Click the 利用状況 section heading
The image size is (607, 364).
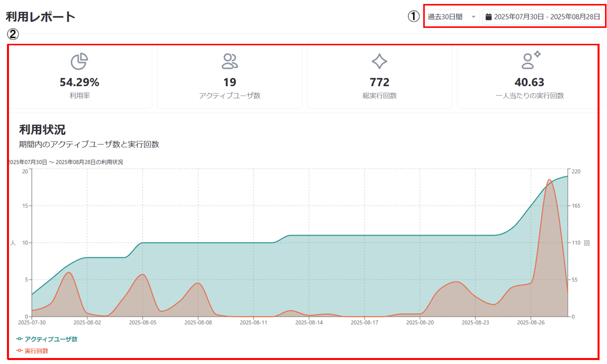[x=42, y=130]
